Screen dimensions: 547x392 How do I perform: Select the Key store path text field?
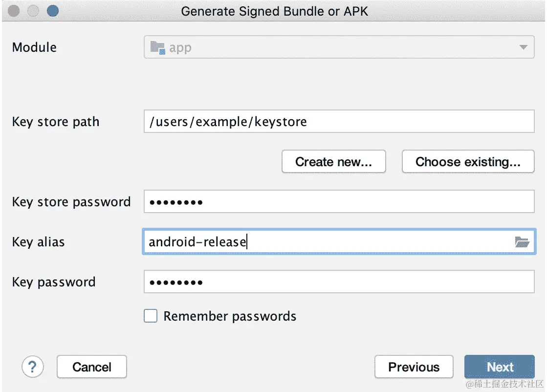click(337, 122)
